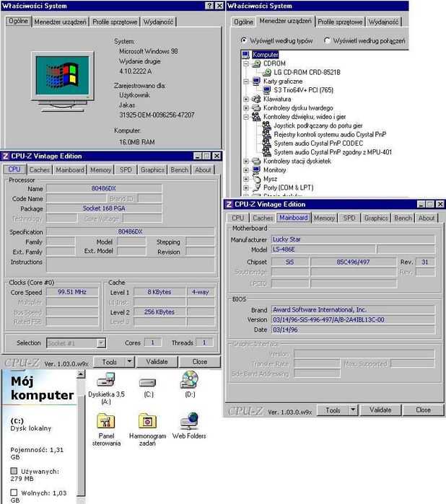Select Wyświetl według połączeń radio button

coord(327,40)
